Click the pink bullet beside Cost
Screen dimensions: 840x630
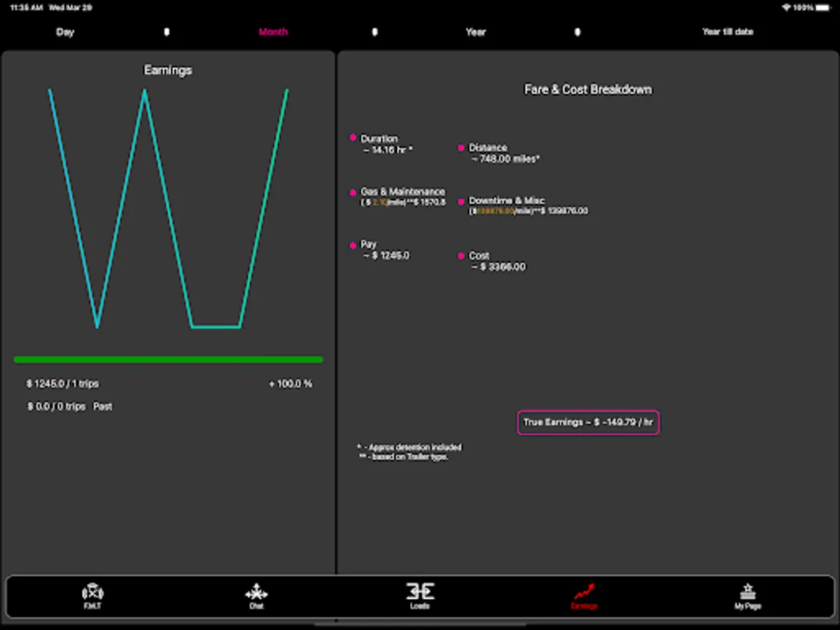tap(461, 256)
